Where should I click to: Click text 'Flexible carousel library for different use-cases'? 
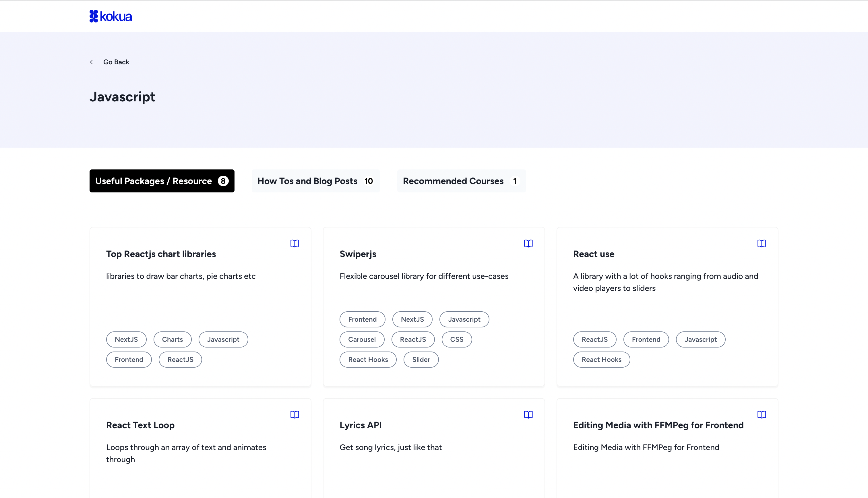(424, 276)
